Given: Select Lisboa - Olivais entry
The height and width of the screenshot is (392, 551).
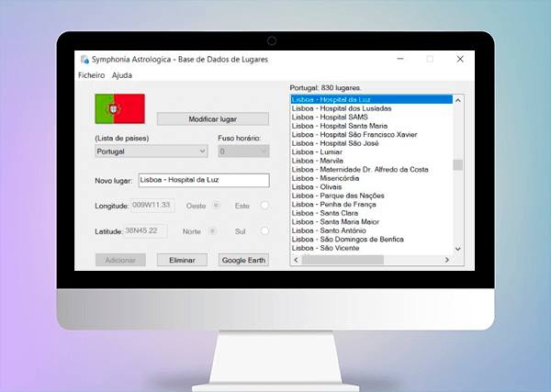Looking at the screenshot, I should (372, 187).
